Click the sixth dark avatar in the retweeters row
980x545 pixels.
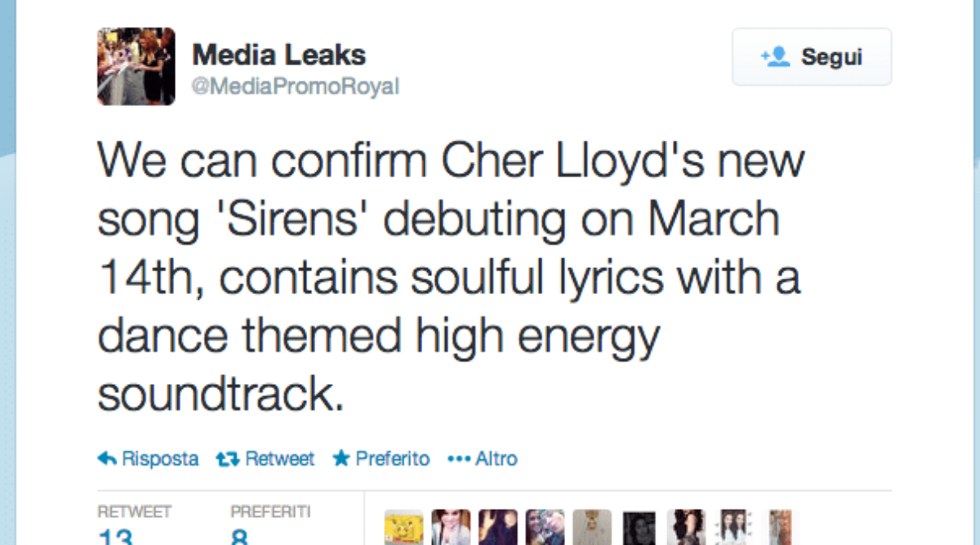tap(639, 528)
